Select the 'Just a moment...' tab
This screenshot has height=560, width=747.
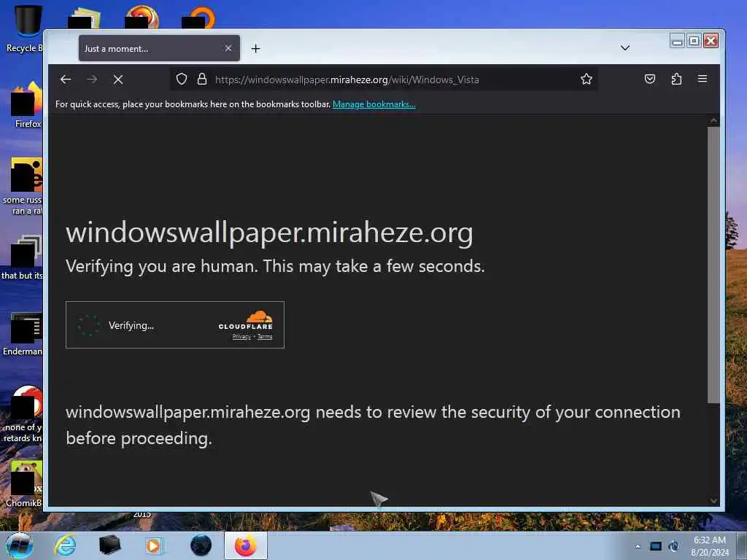[x=159, y=48]
